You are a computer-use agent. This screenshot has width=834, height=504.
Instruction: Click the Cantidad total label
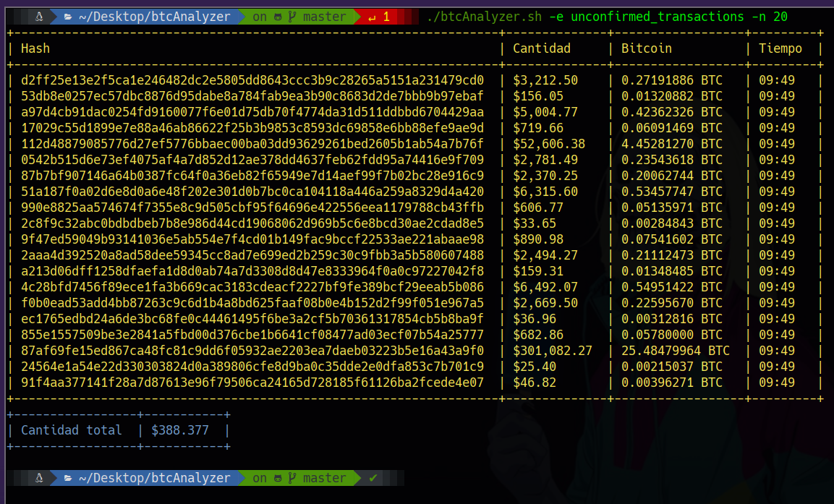72,430
